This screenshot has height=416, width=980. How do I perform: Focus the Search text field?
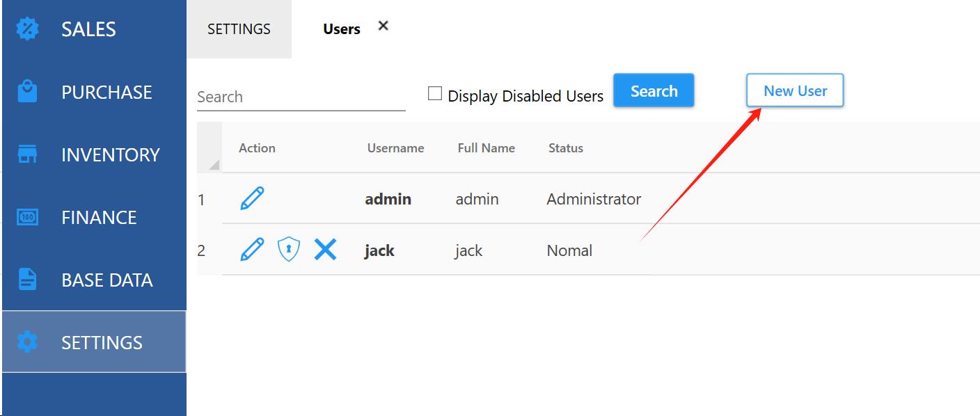pos(301,97)
